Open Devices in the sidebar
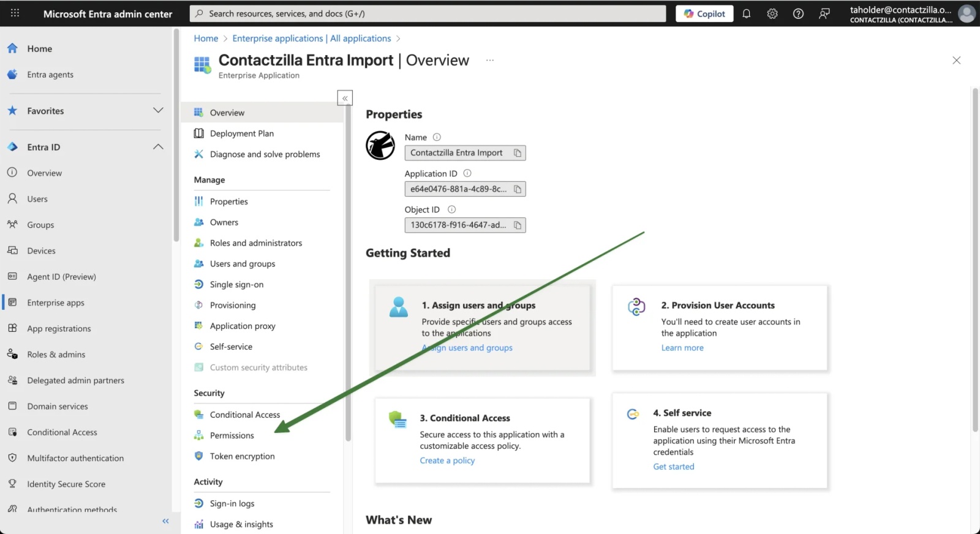The height and width of the screenshot is (534, 980). [41, 251]
